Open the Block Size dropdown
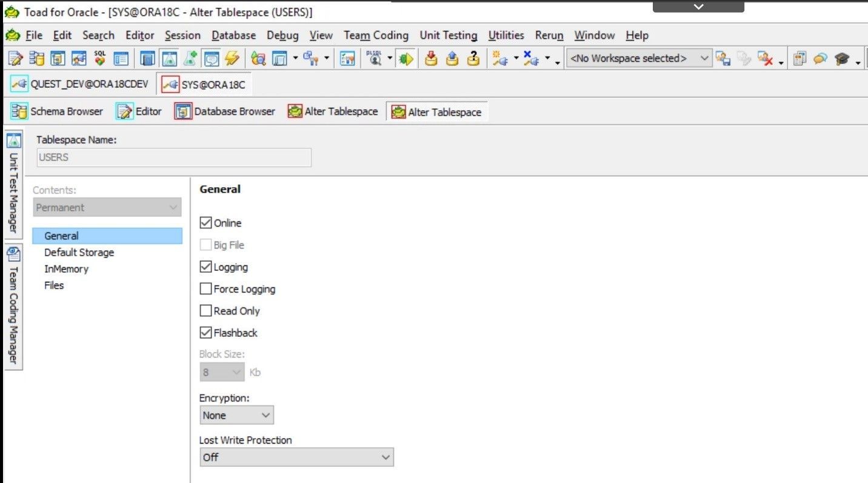 tap(222, 372)
